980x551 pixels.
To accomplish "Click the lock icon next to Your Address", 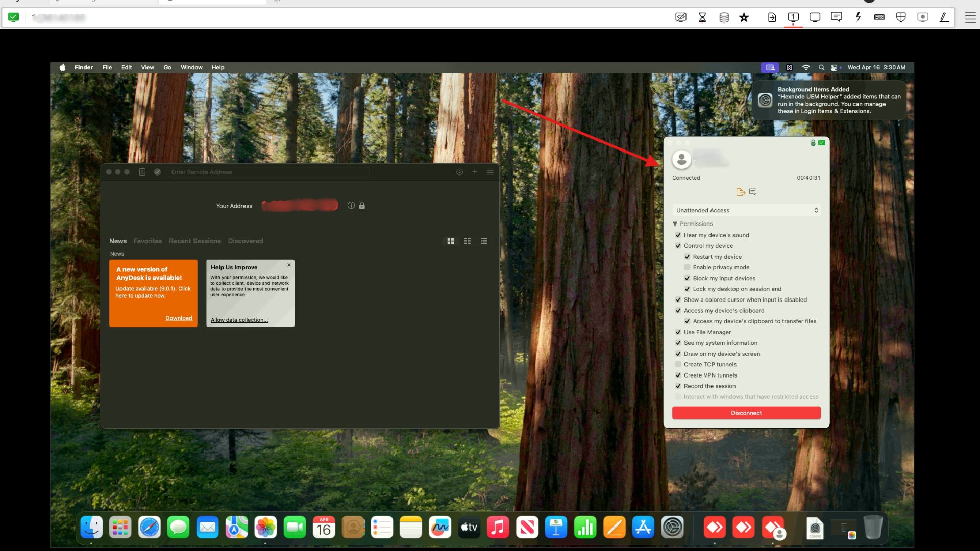I will pos(362,205).
